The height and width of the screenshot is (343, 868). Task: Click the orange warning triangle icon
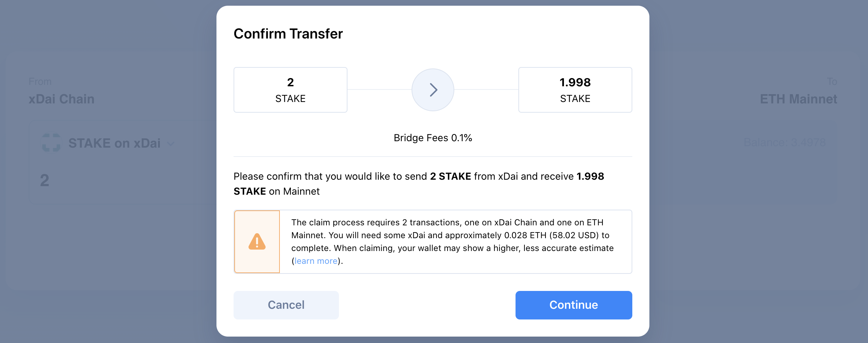coord(257,242)
